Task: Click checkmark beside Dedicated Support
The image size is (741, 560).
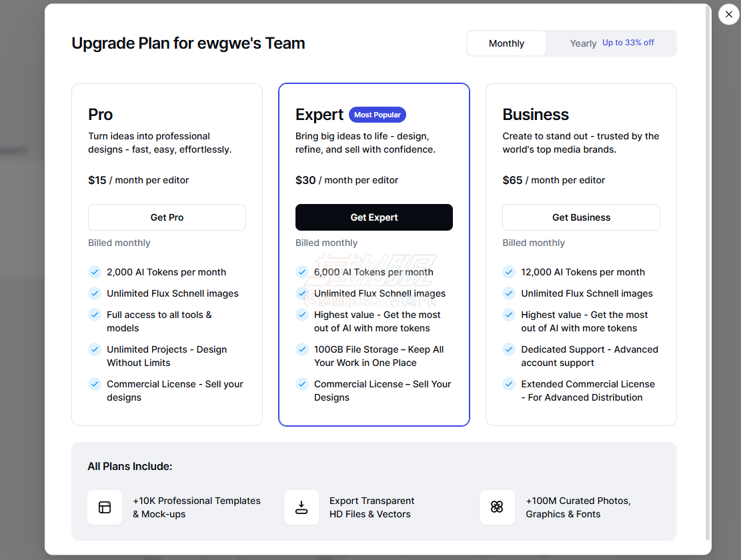Action: click(509, 349)
